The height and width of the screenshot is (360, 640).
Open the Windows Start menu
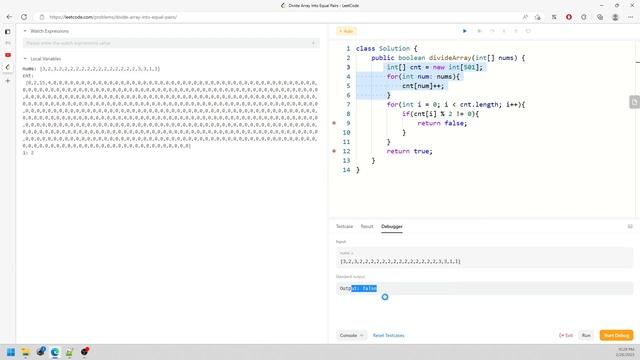coord(11,352)
